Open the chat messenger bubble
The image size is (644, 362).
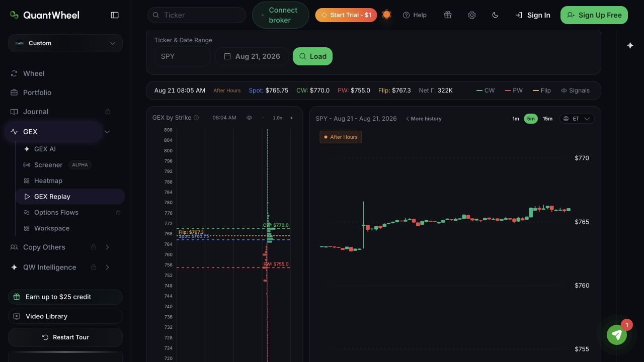pyautogui.click(x=617, y=334)
